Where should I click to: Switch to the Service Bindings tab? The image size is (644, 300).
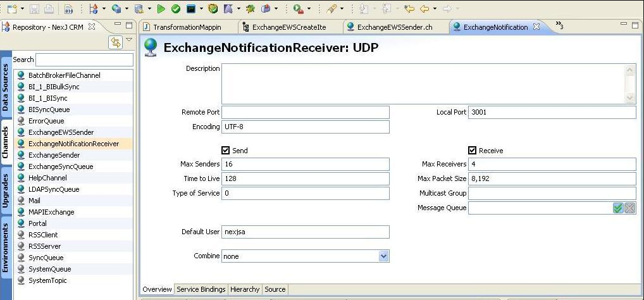point(201,289)
